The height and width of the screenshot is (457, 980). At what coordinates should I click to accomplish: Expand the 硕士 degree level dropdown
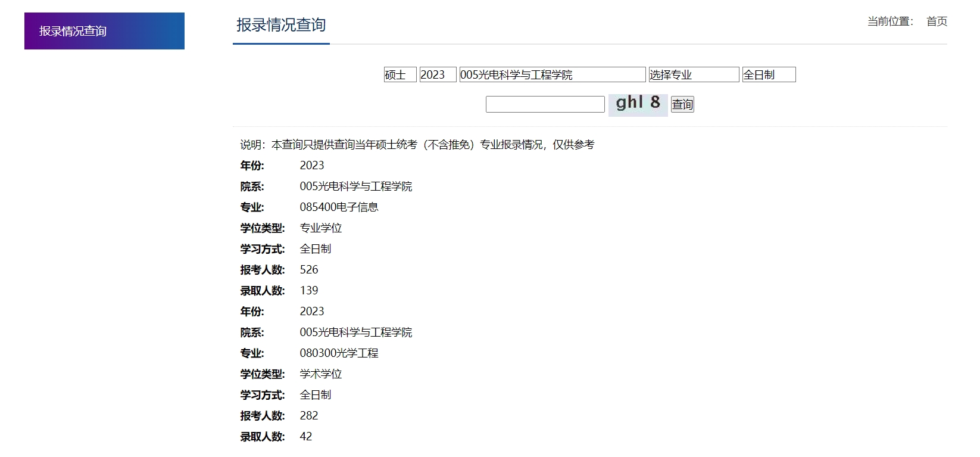400,74
